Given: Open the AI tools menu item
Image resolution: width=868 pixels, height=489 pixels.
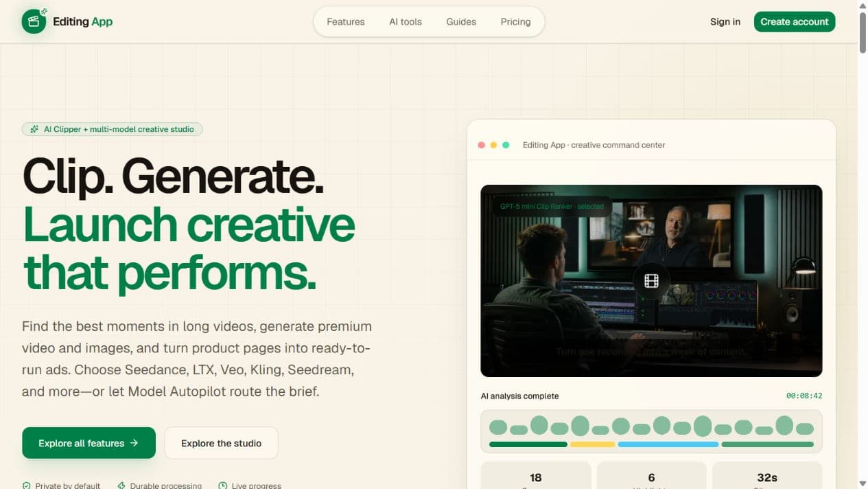Looking at the screenshot, I should coord(406,22).
